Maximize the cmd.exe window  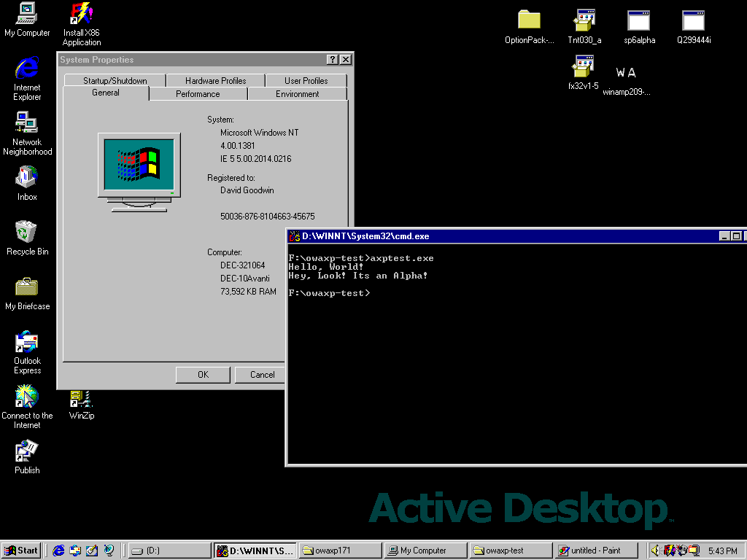tap(736, 236)
